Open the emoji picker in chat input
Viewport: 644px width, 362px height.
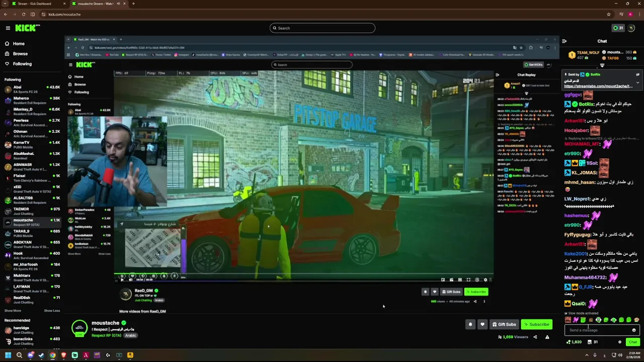click(634, 330)
